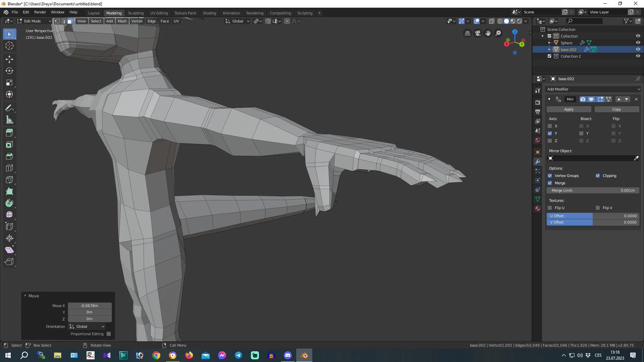Switch to face select mode
This screenshot has width=644, height=362.
tap(70, 21)
